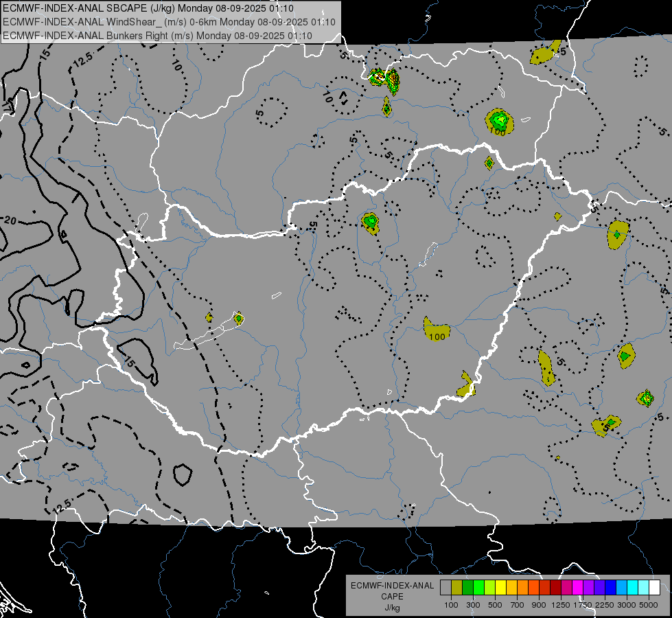The height and width of the screenshot is (618, 672).
Task: Click the 20 wind shear contour label
Action: pos(10,220)
